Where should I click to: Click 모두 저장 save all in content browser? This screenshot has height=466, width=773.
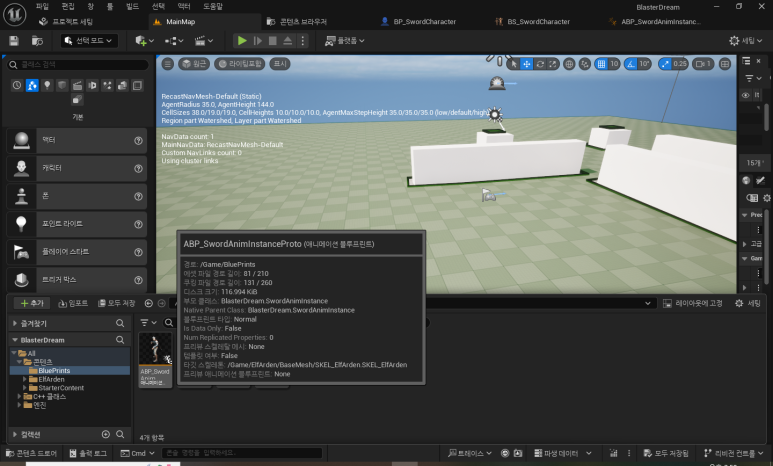[117, 303]
